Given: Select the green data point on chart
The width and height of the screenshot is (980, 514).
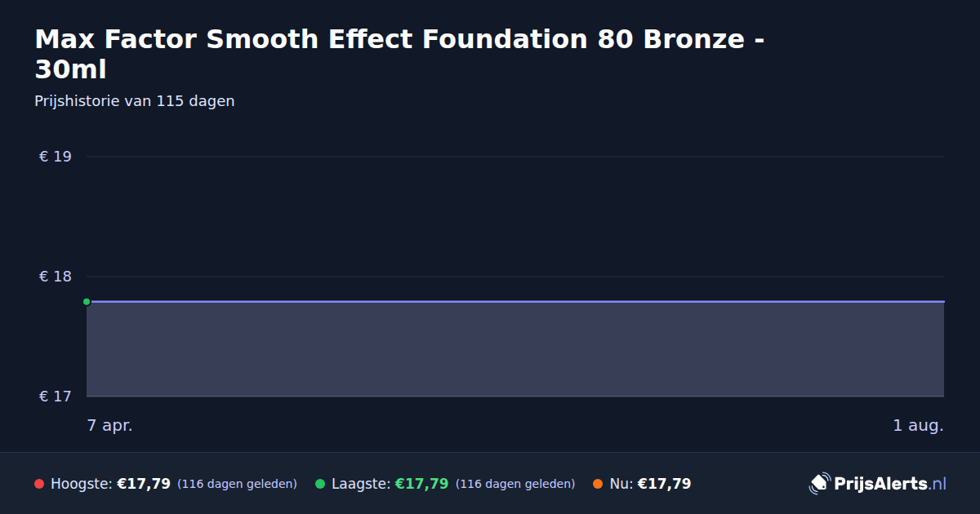Looking at the screenshot, I should [x=87, y=302].
